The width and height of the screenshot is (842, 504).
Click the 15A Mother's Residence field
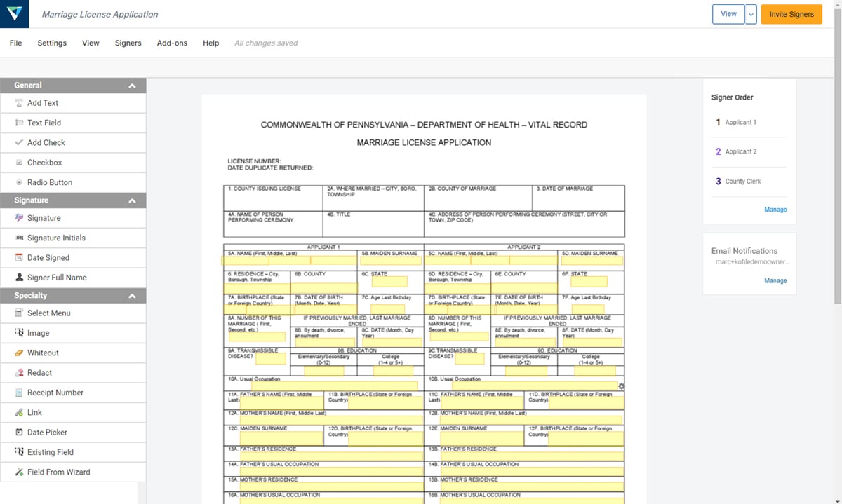[331, 486]
